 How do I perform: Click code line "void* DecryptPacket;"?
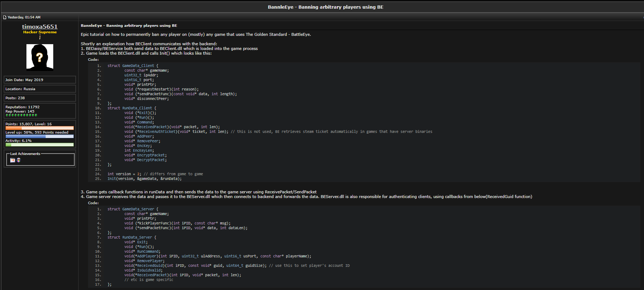146,160
